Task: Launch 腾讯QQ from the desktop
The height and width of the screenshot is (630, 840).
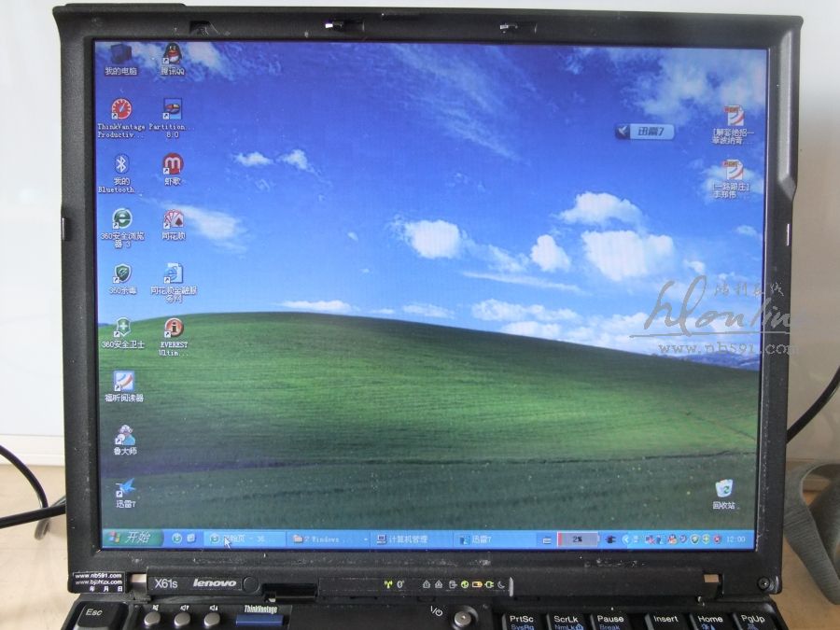Action: pos(172,60)
